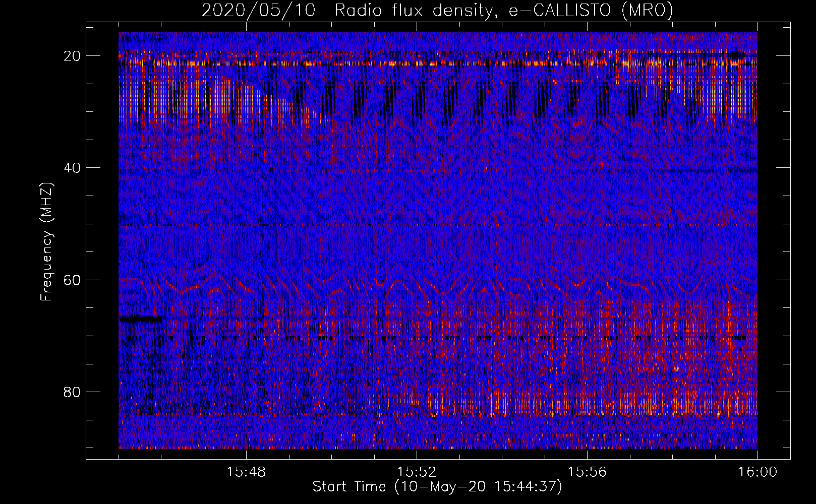Click the 15:48 time tick label

pos(247,472)
